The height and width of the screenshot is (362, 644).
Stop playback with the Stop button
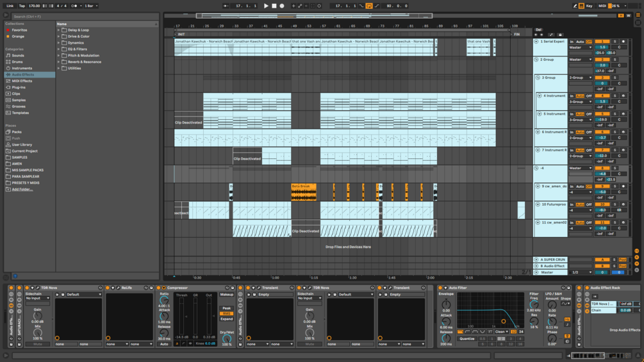click(x=274, y=6)
